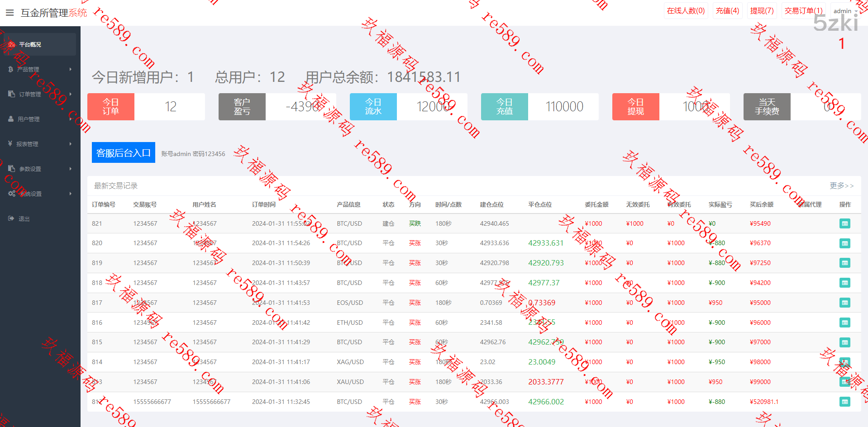Open details icon for order 820
The image size is (868, 427).
click(844, 243)
